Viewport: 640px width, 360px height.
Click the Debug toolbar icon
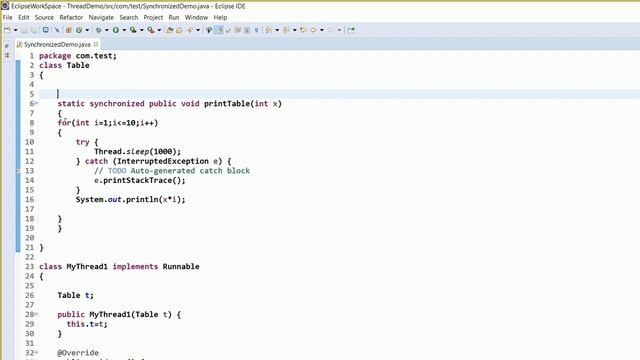tap(98, 30)
